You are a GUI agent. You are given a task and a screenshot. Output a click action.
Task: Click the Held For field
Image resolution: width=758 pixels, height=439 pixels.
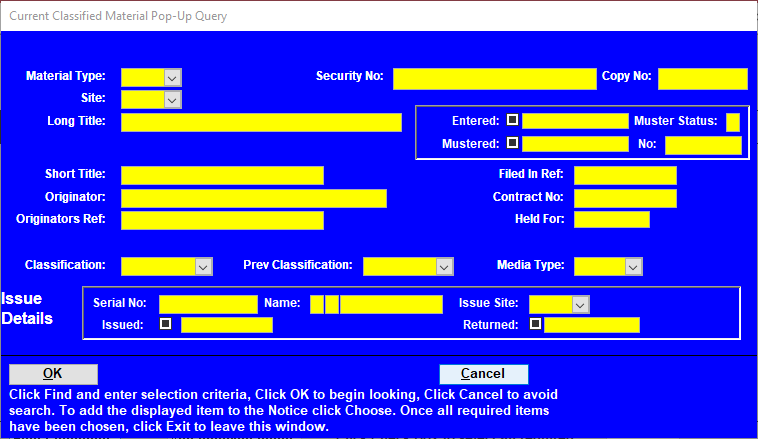[611, 219]
